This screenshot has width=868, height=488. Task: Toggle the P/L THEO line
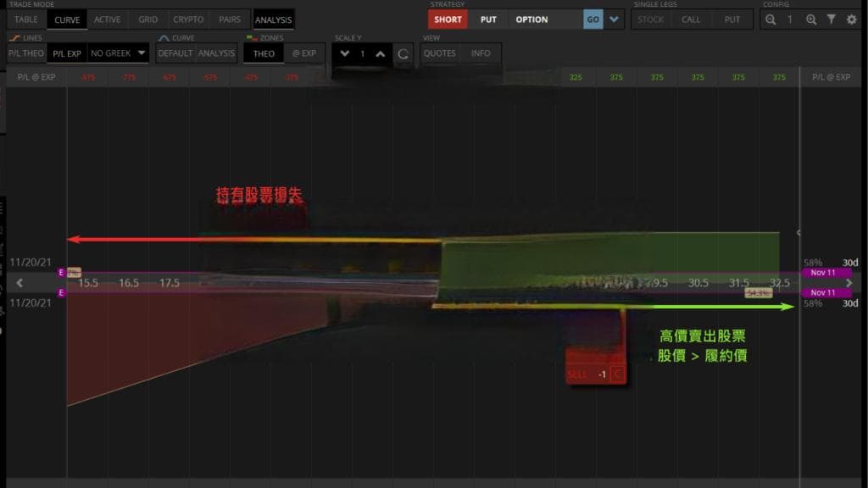tap(26, 53)
